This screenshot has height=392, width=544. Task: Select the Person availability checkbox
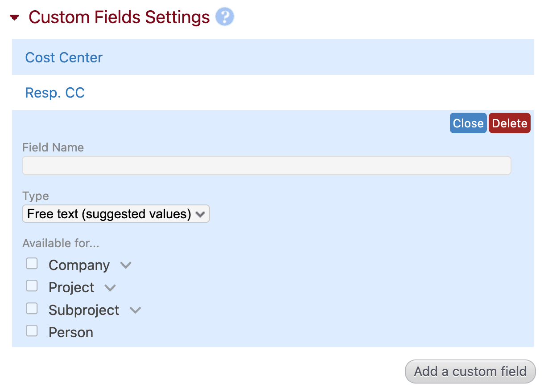32,331
